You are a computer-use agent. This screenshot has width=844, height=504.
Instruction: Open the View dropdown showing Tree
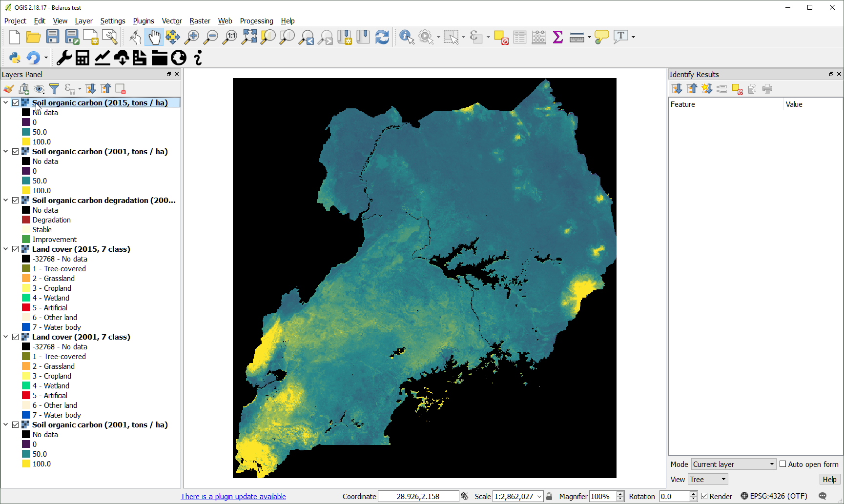click(708, 479)
